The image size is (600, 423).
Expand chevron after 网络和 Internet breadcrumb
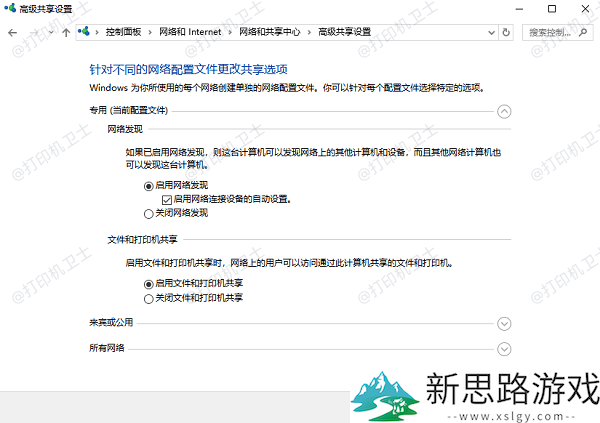click(x=230, y=33)
